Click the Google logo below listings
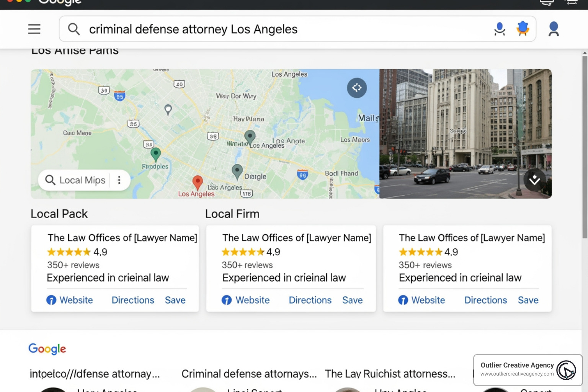This screenshot has width=588, height=392. coord(47,349)
